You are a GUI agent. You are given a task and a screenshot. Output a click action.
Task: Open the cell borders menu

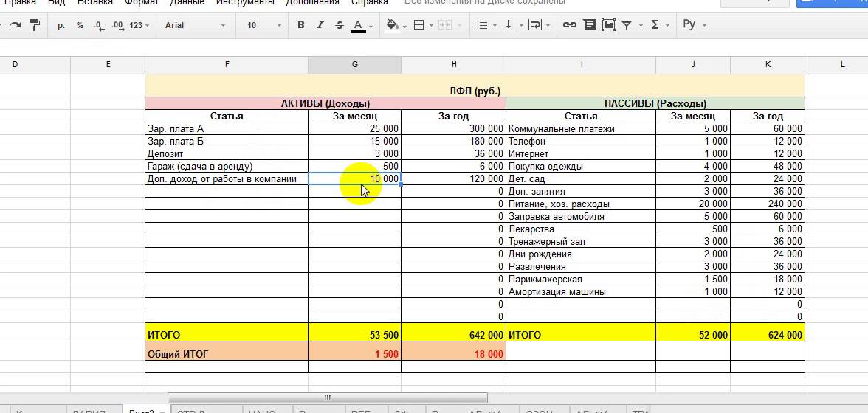[x=423, y=25]
